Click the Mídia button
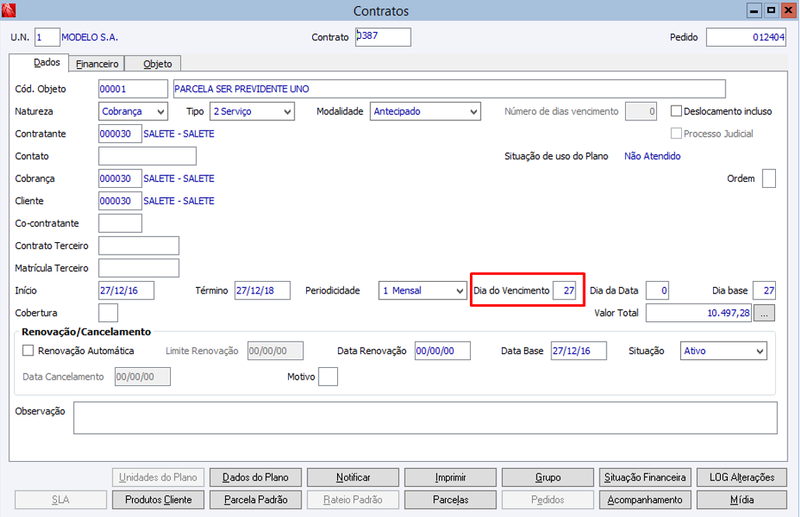The width and height of the screenshot is (800, 517). pyautogui.click(x=742, y=500)
